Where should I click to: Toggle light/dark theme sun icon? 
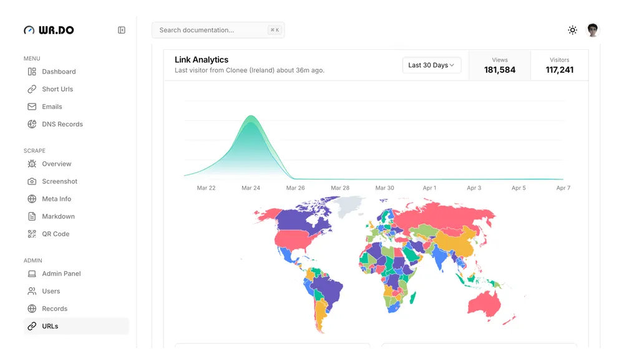pos(572,30)
